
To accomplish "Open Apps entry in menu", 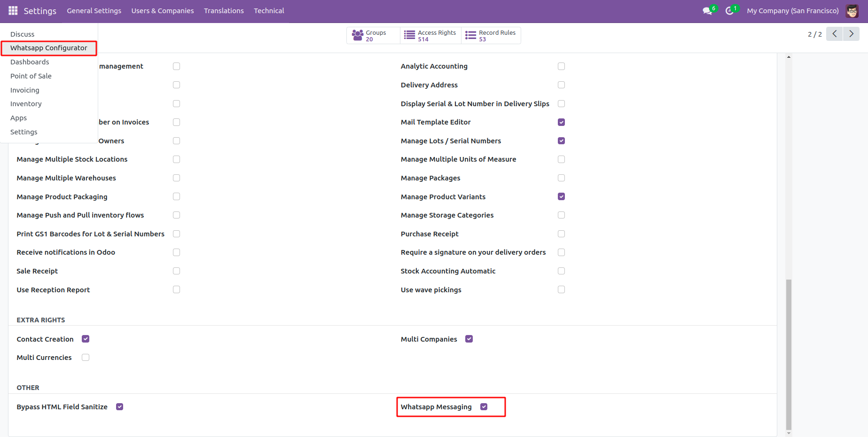I will pyautogui.click(x=18, y=118).
